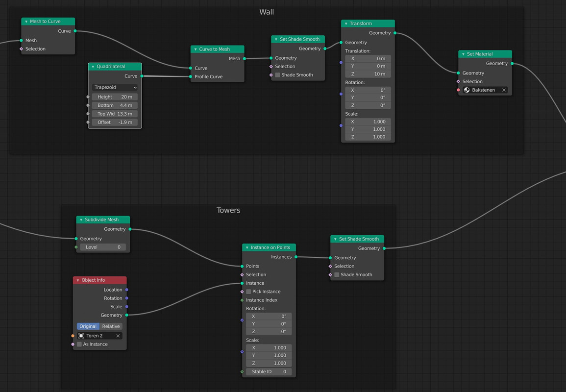Image resolution: width=566 pixels, height=392 pixels.
Task: Click Set Material Geometry output socket
Action: click(x=512, y=64)
